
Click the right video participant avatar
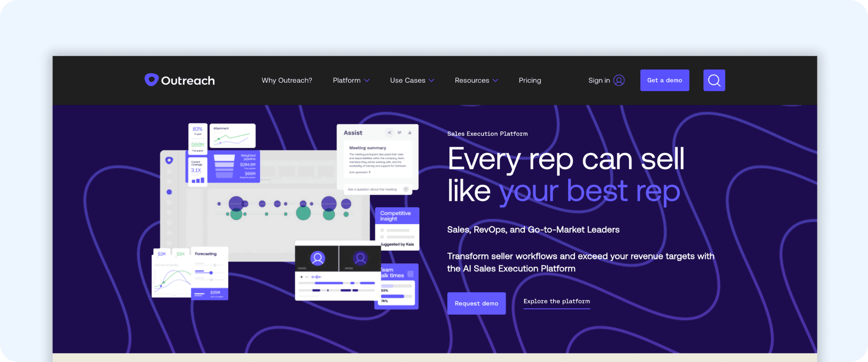click(360, 258)
